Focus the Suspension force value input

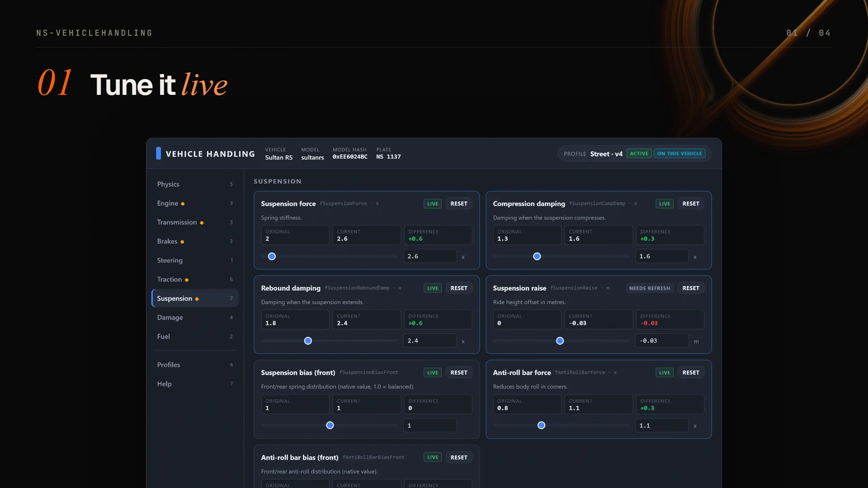[430, 256]
